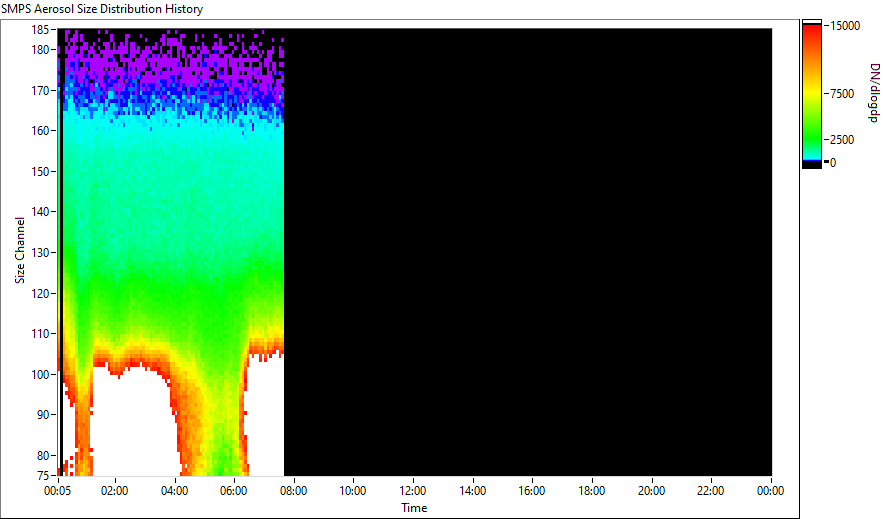Click the 110 size channel tick label
The height and width of the screenshot is (519, 884).
pos(40,334)
